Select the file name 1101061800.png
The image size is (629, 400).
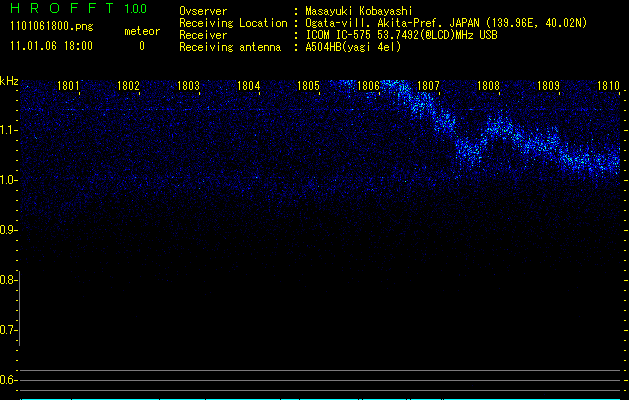coord(52,27)
